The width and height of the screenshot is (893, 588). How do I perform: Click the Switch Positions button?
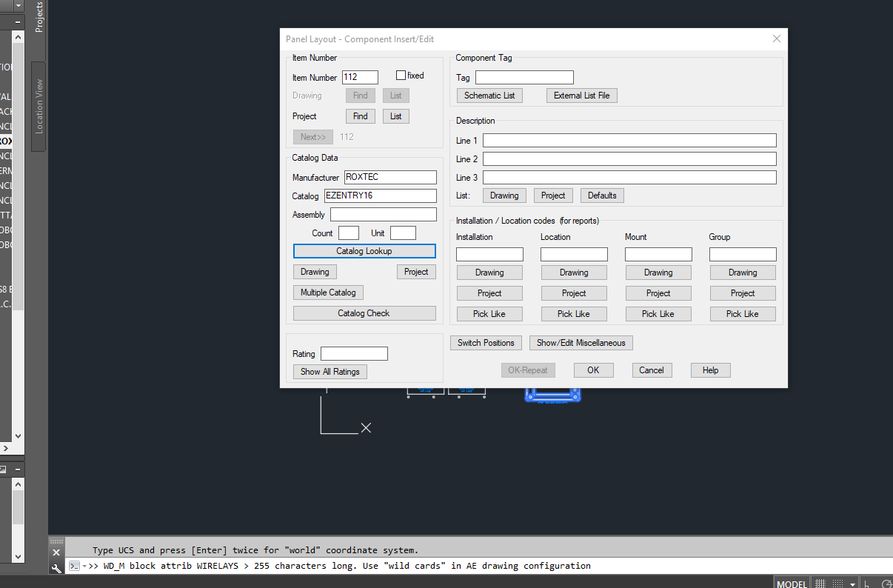(486, 342)
